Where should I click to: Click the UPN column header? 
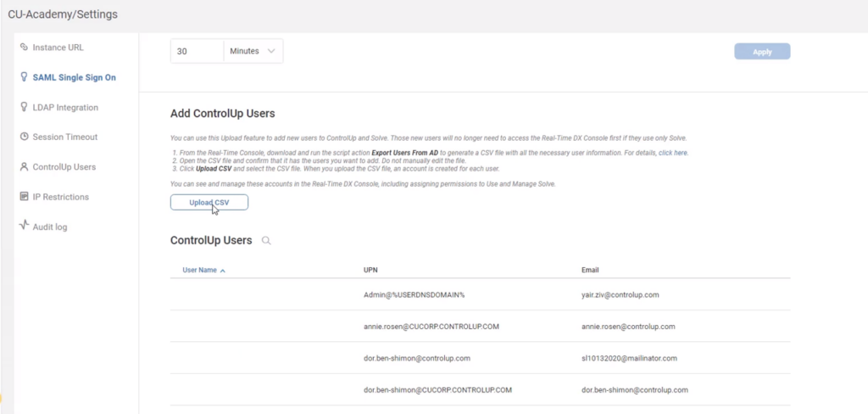(x=370, y=271)
